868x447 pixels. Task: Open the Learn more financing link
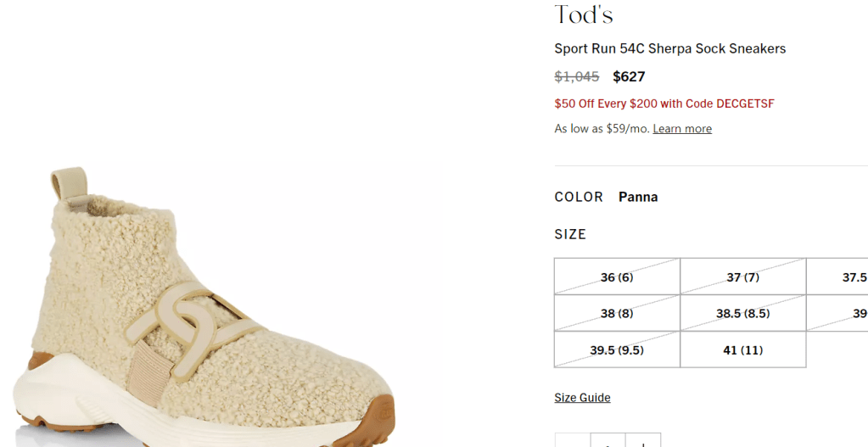(x=682, y=129)
